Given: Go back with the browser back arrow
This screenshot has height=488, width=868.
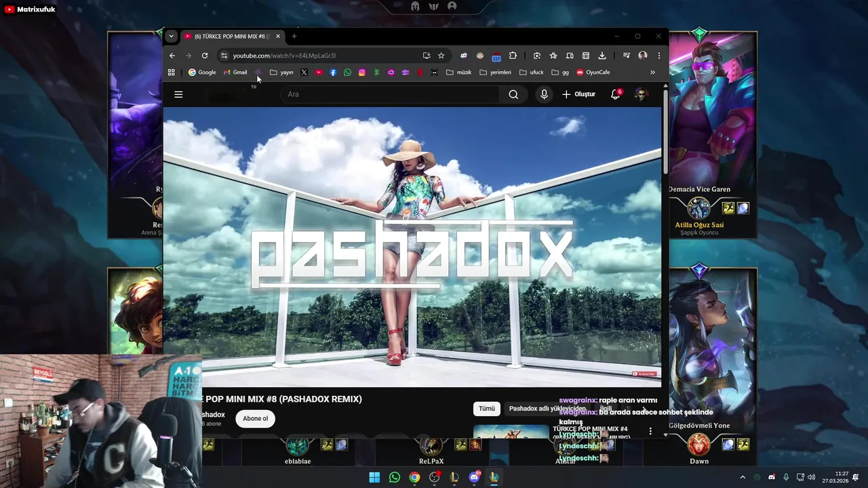Looking at the screenshot, I should coord(172,56).
